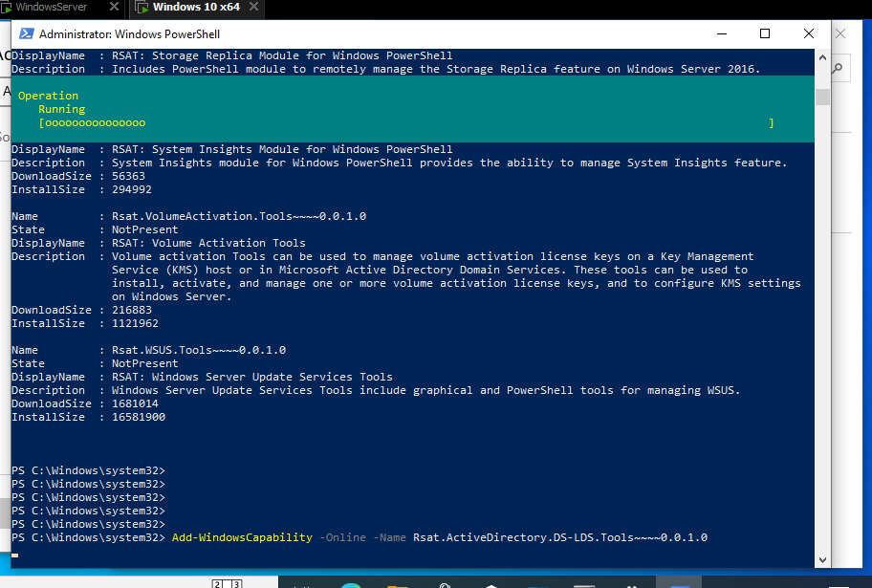Click "RSAT: Volume Activation Tools" display name
The height and width of the screenshot is (588, 872).
(x=208, y=243)
